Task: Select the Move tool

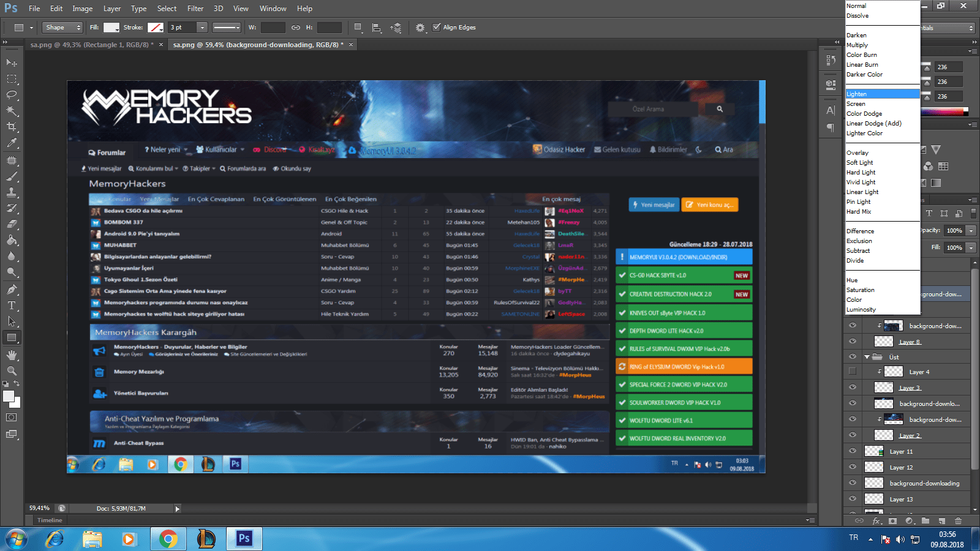Action: click(x=12, y=63)
